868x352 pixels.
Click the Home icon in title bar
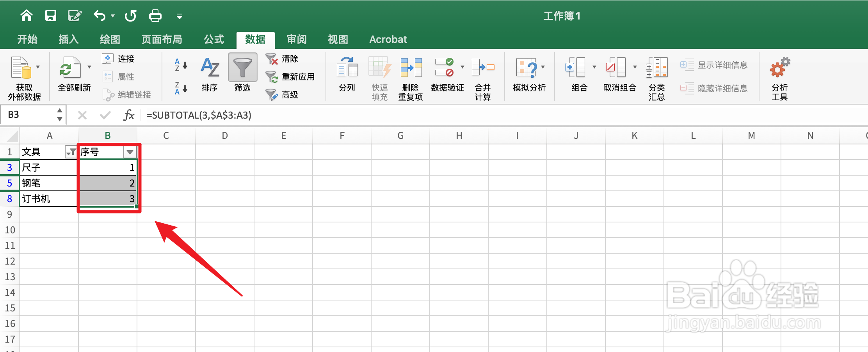(x=27, y=16)
